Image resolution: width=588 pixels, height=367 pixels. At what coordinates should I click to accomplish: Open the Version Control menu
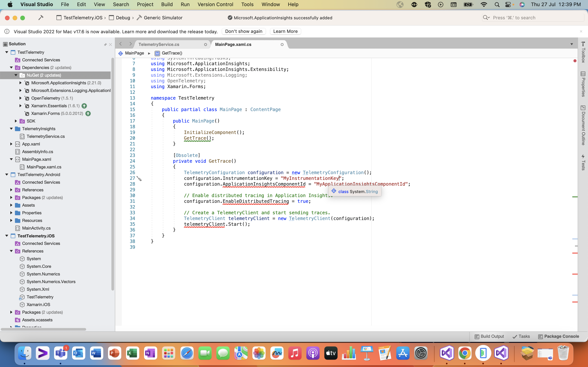click(215, 4)
